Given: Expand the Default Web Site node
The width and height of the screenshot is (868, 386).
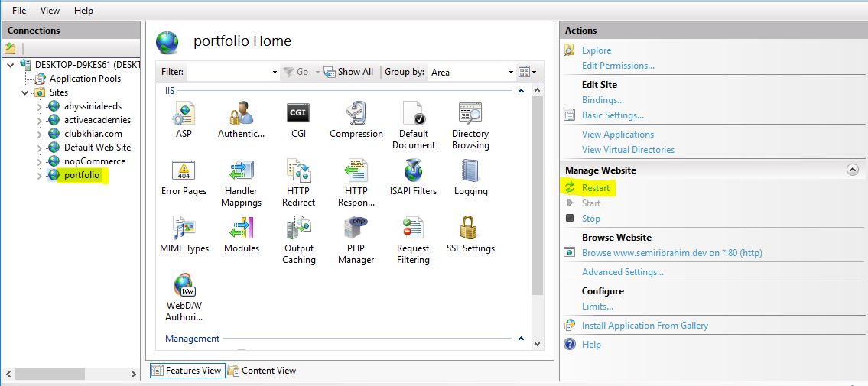Looking at the screenshot, I should tap(39, 148).
